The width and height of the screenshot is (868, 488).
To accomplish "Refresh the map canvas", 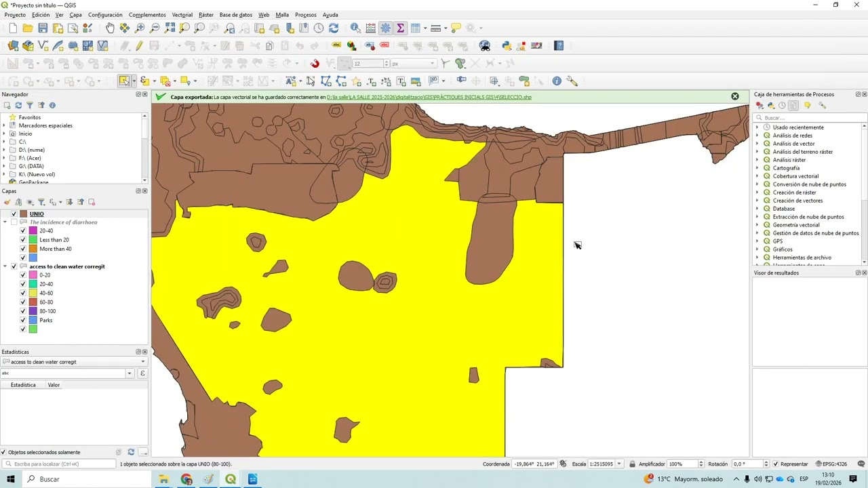I will point(334,28).
